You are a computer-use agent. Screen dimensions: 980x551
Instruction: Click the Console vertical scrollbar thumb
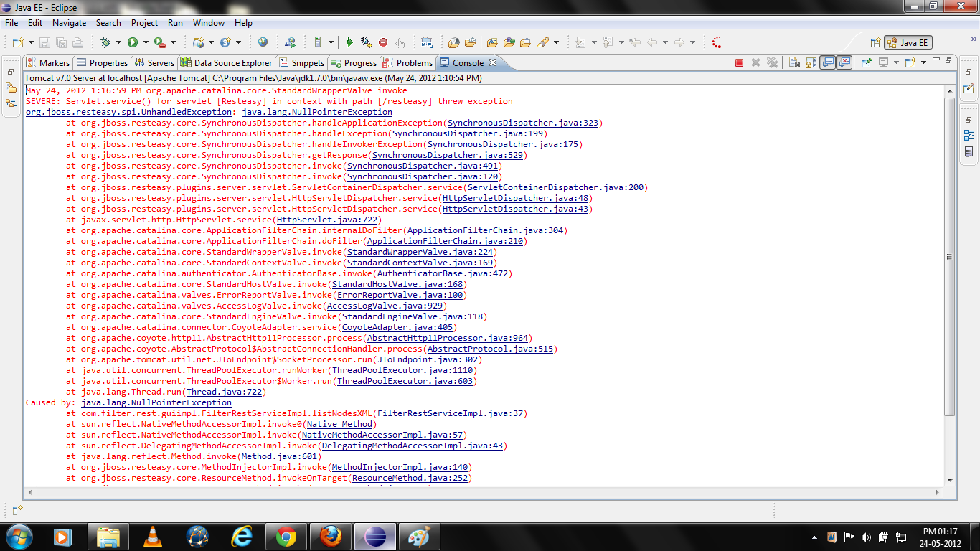(x=950, y=257)
